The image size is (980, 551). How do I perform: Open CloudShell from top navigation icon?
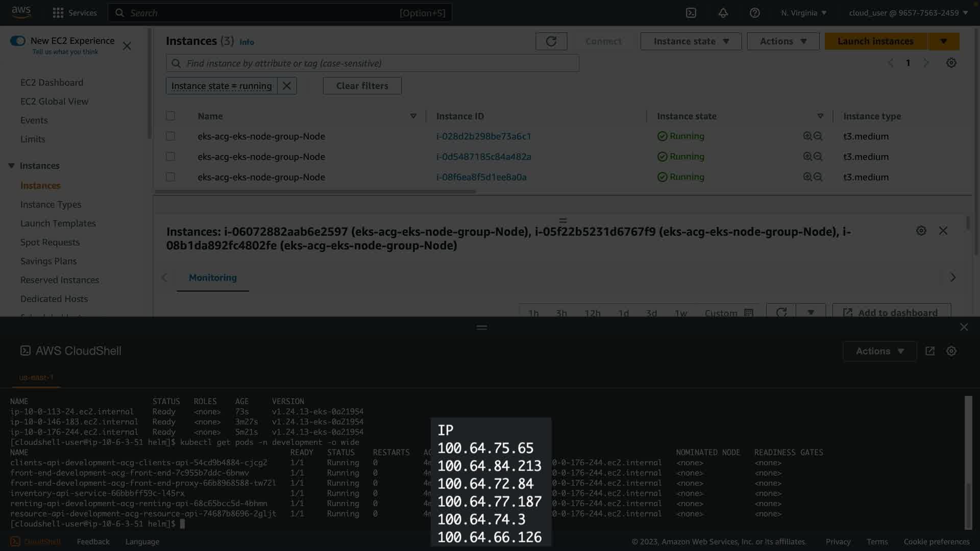[691, 13]
